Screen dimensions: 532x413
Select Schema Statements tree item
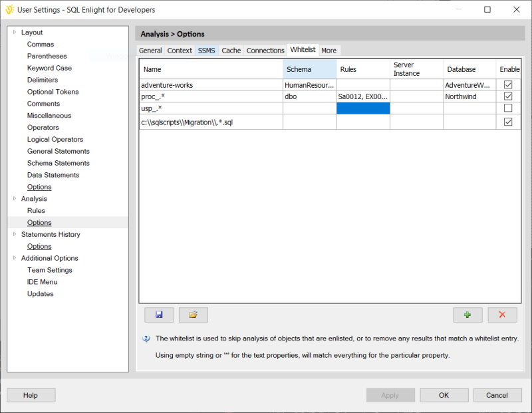click(59, 163)
